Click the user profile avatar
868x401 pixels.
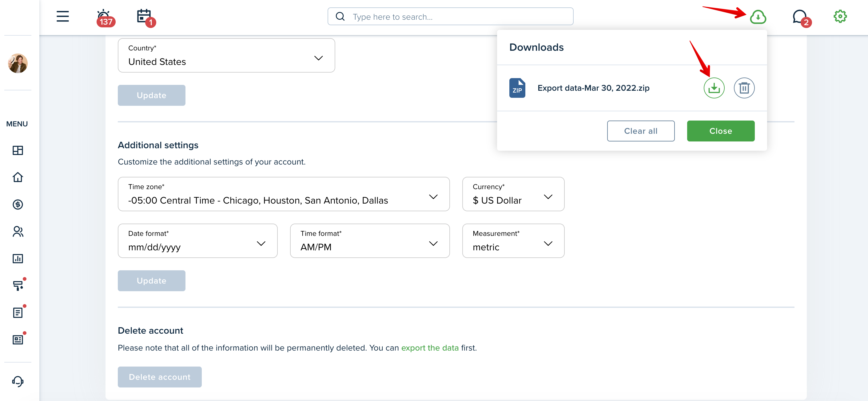coord(18,63)
